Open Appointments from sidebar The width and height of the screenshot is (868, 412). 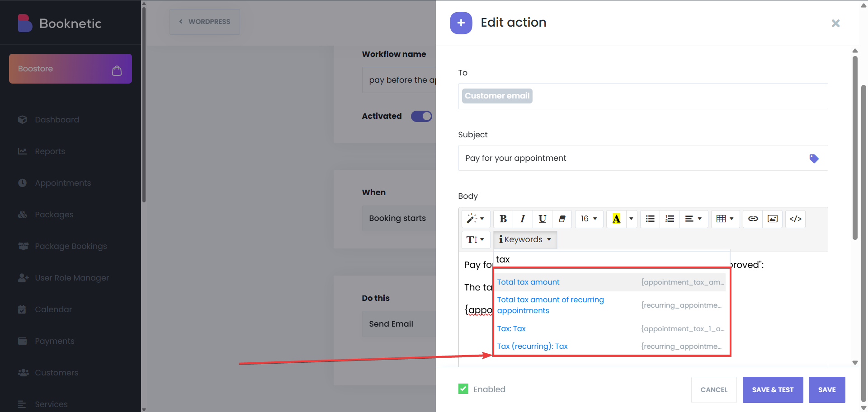click(63, 183)
